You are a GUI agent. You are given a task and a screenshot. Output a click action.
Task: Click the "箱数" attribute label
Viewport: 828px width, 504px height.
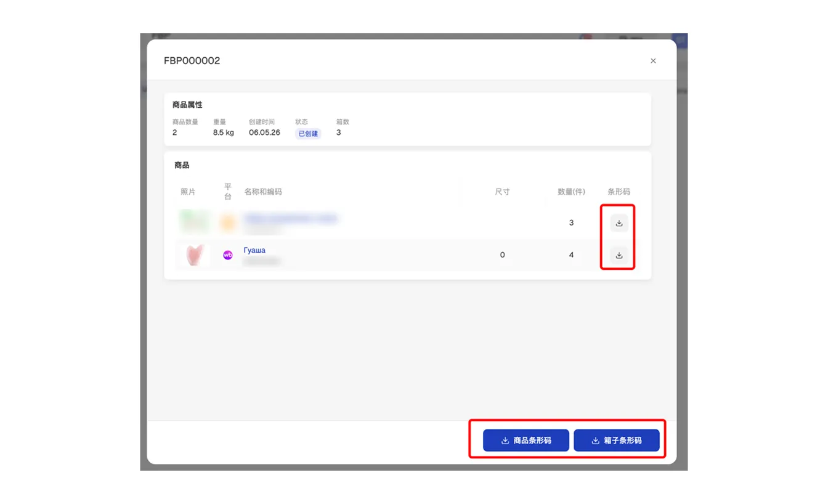click(343, 122)
